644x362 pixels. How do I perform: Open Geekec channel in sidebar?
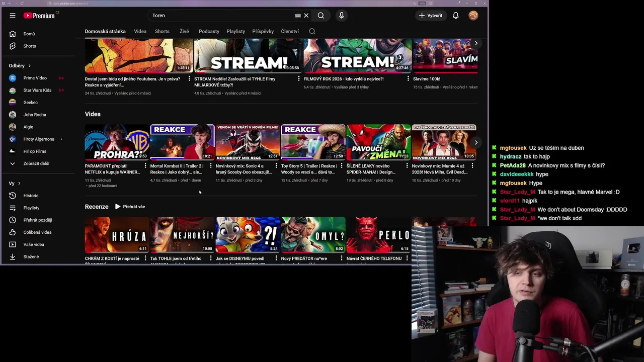pos(30,103)
